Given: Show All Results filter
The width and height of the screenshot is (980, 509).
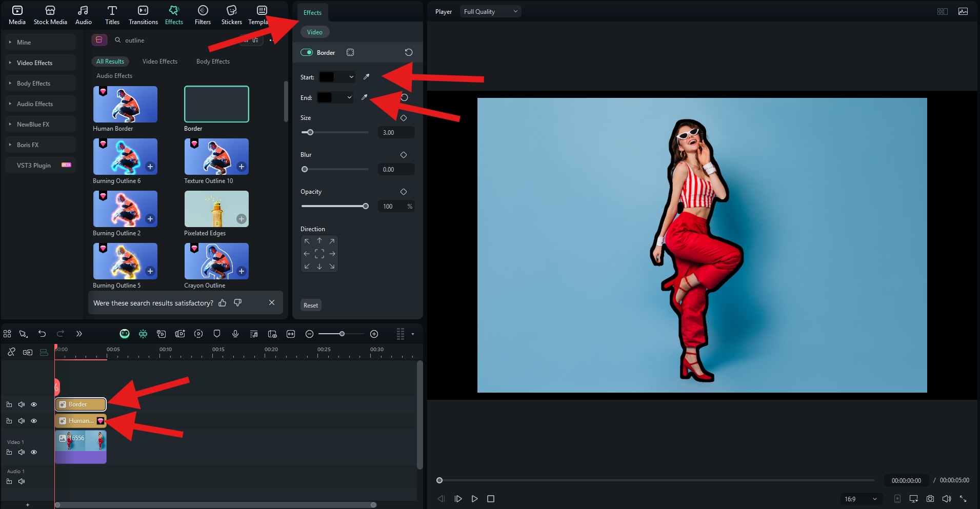Looking at the screenshot, I should [x=110, y=62].
